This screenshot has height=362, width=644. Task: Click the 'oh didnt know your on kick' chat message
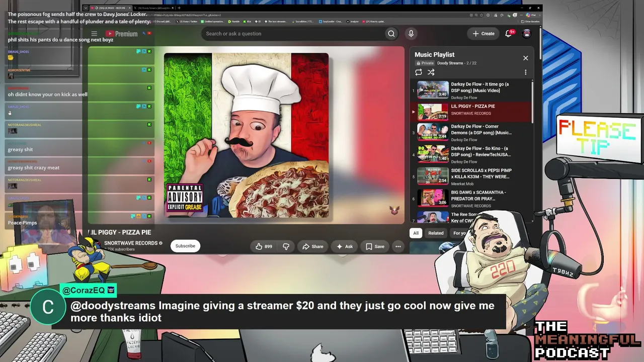(x=48, y=95)
